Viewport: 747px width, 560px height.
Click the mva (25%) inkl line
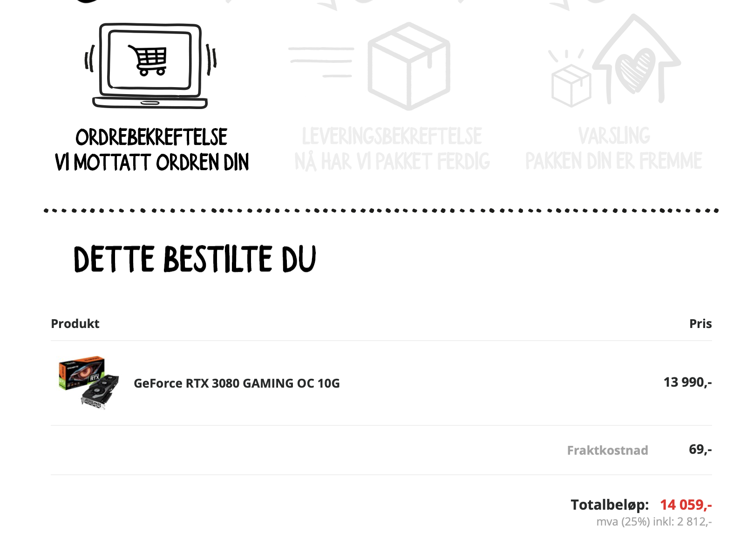tap(654, 522)
